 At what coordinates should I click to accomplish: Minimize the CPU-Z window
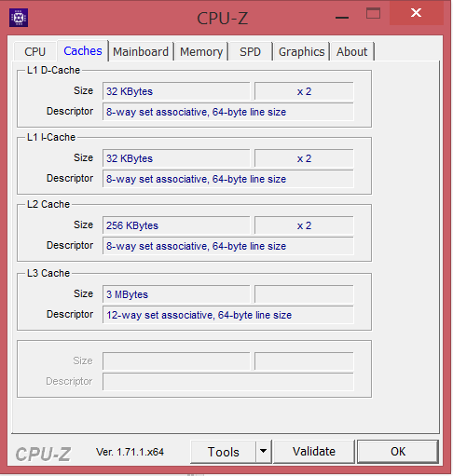click(342, 18)
